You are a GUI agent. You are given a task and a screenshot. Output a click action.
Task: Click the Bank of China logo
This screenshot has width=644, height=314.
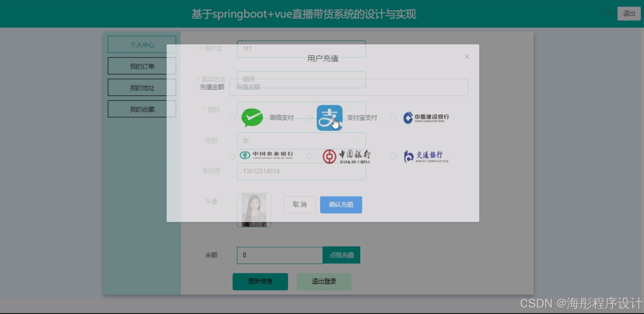click(x=347, y=156)
